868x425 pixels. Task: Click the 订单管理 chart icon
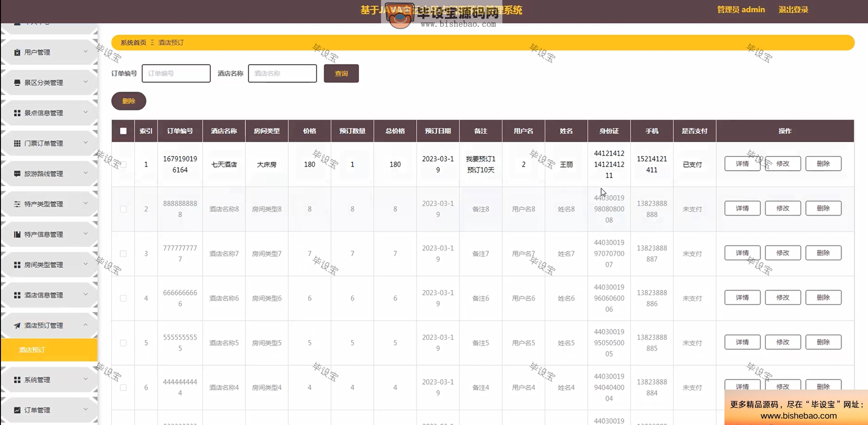tap(17, 410)
